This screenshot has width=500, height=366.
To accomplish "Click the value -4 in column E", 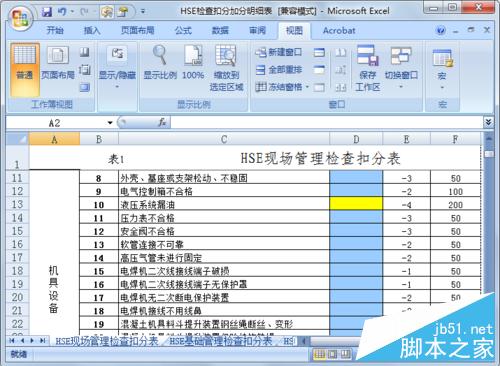I will click(x=406, y=205).
